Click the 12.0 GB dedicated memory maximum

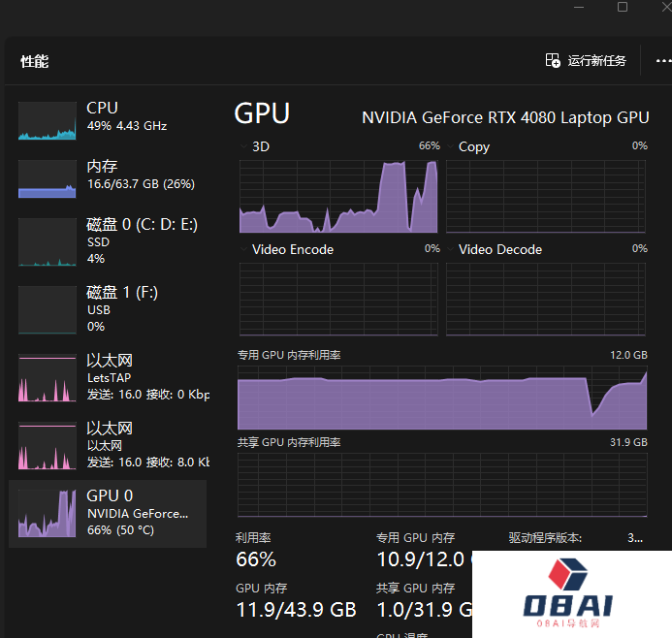point(628,355)
